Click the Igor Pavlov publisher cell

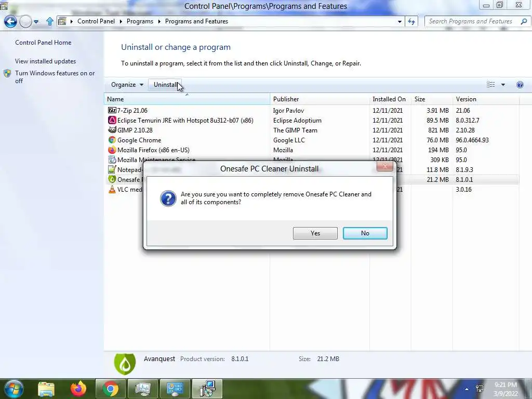[288, 111]
